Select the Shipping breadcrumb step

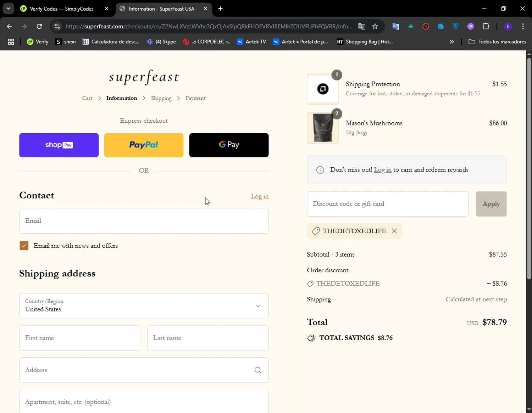pyautogui.click(x=161, y=98)
